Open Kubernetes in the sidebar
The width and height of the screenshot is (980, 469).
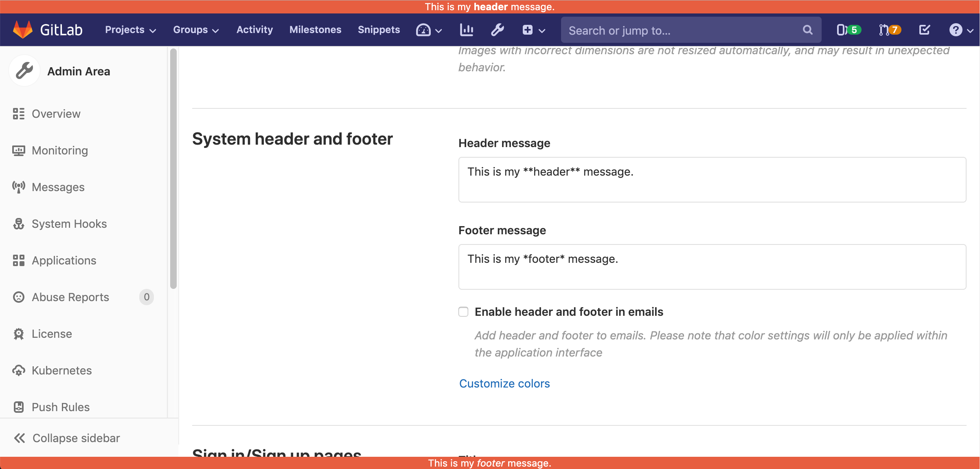(x=62, y=370)
